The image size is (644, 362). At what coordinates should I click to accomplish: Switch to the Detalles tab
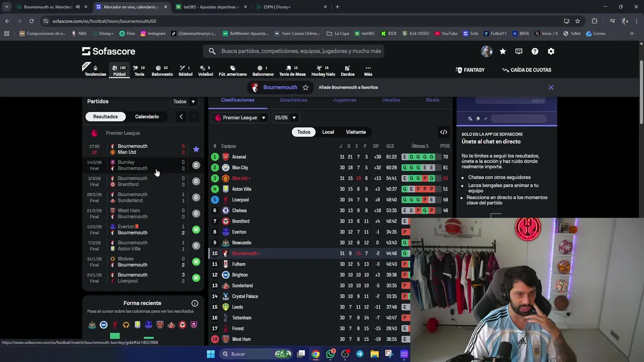(391, 100)
